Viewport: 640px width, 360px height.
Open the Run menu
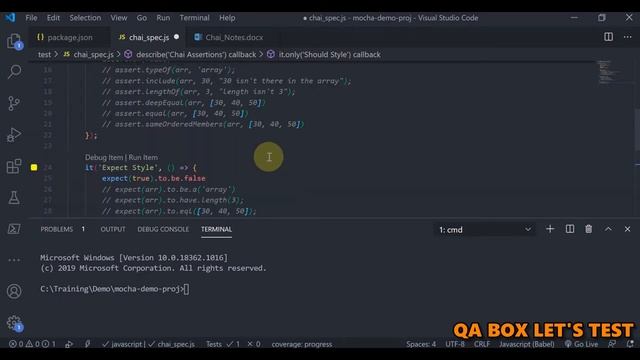[x=163, y=18]
